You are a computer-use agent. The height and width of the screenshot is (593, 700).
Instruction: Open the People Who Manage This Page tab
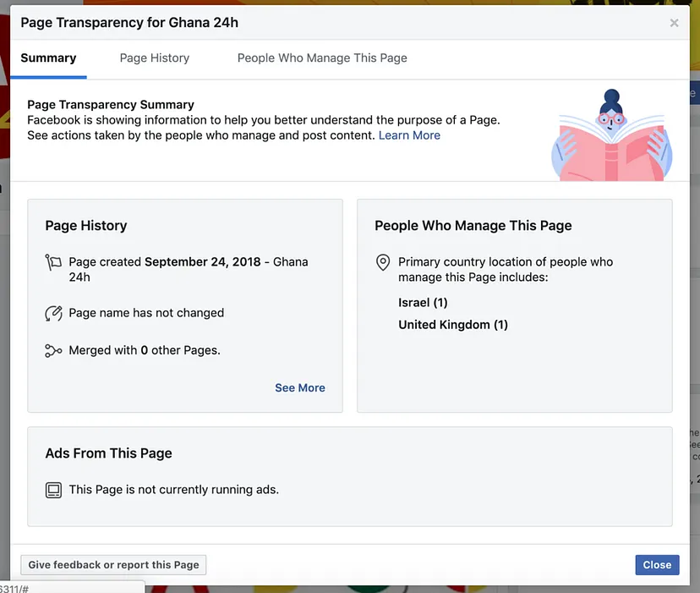point(322,58)
